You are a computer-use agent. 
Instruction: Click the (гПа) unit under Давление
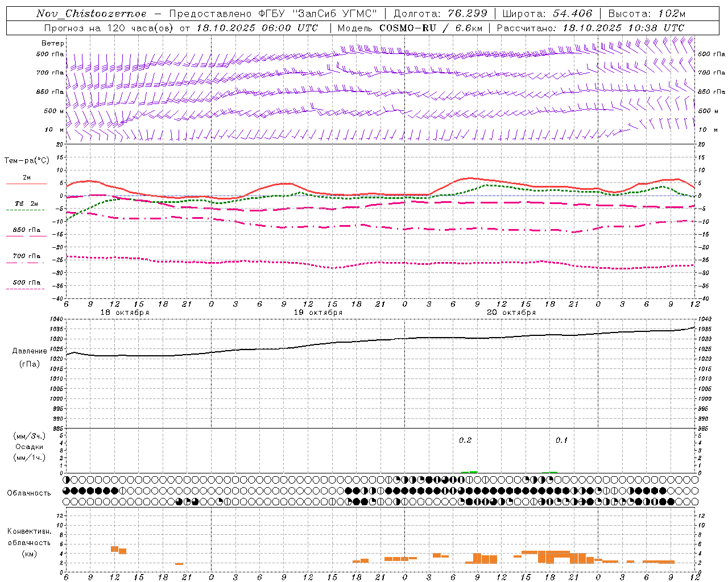pos(30,364)
